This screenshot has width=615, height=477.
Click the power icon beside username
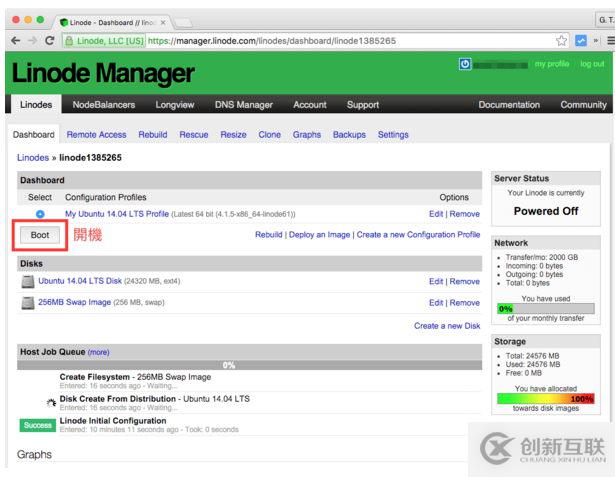(465, 64)
